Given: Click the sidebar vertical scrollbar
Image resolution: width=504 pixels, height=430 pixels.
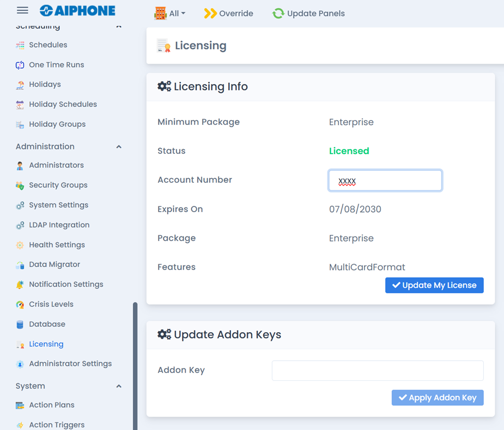Looking at the screenshot, I should tap(135, 362).
